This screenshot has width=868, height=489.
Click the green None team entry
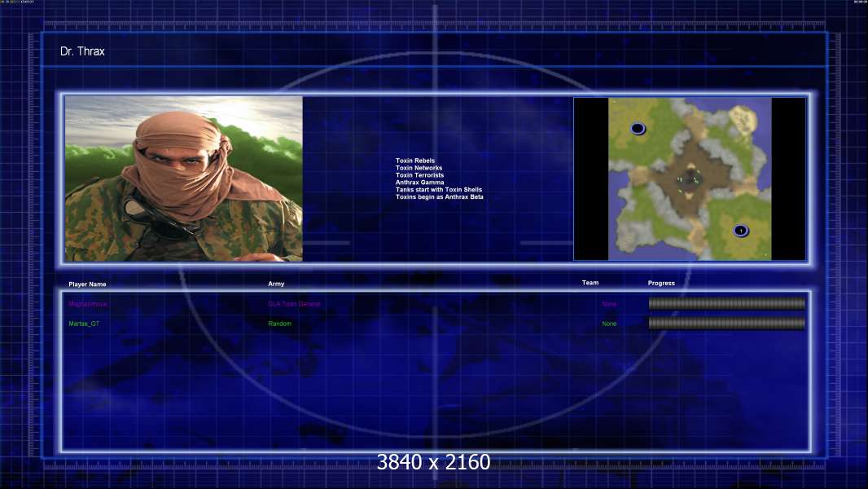click(609, 324)
